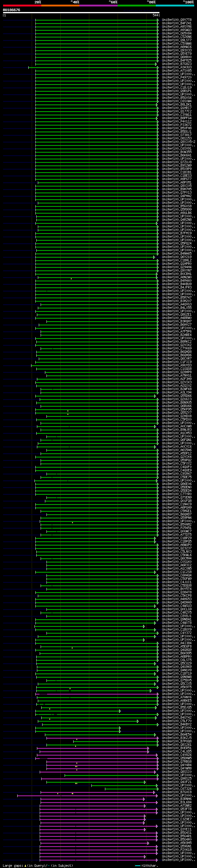Click arrowhead ending the UniRef100_B8LDK1 alignment
This screenshot has height=868, width=197.
point(157,105)
